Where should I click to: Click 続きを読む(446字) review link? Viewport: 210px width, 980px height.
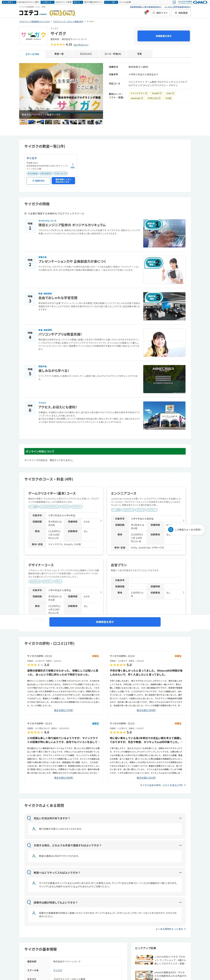click(x=64, y=778)
